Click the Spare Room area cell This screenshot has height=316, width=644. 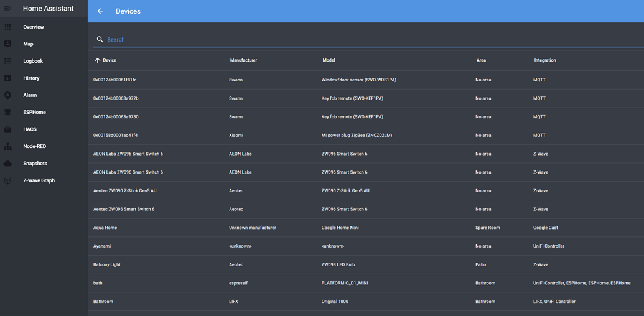(x=488, y=228)
